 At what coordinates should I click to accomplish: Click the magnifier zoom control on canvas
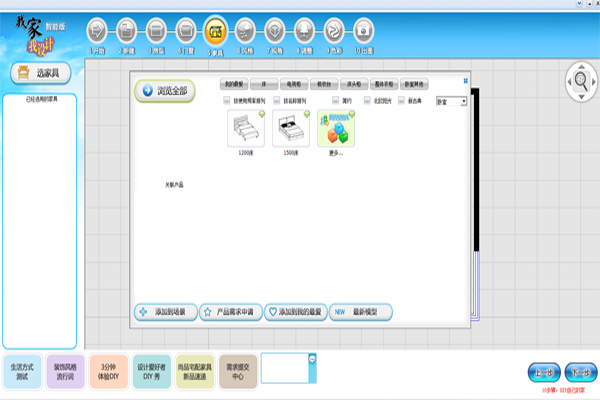(579, 79)
